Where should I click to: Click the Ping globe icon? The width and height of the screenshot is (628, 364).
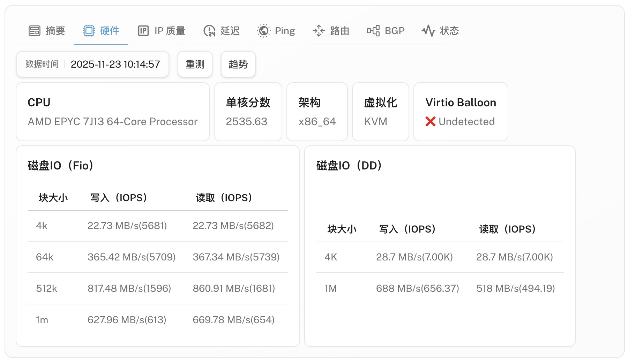[x=263, y=31]
